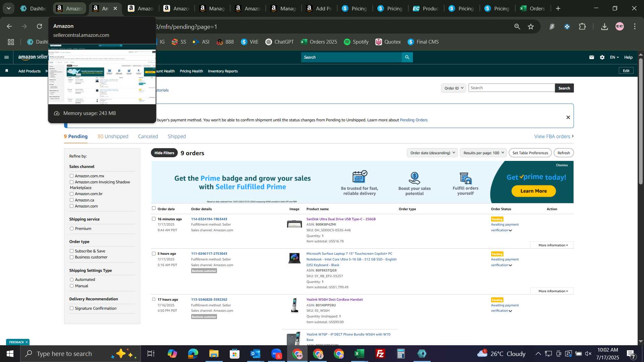
Task: Click the search magnifier button in header
Action: click(x=407, y=57)
